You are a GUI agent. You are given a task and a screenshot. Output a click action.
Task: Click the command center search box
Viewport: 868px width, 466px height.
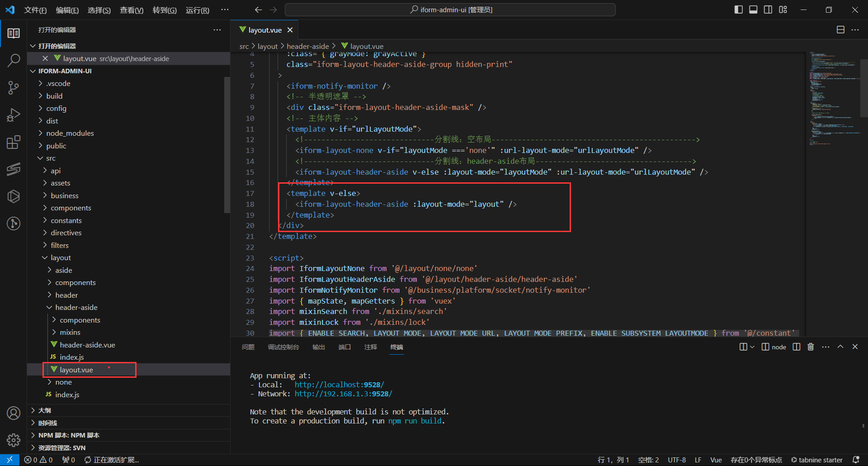pyautogui.click(x=450, y=10)
